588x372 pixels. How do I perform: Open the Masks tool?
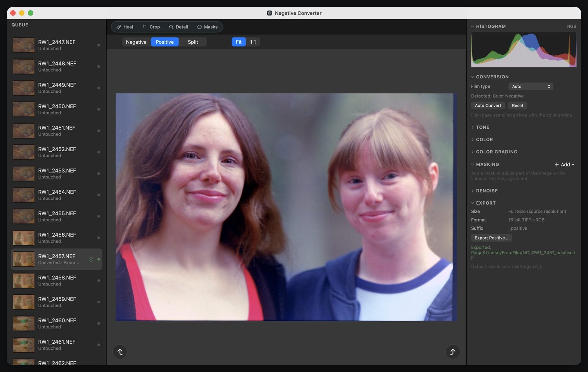(207, 27)
